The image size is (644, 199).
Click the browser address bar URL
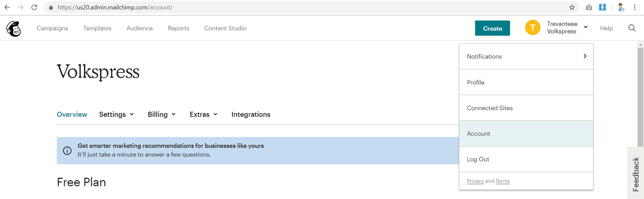tap(115, 7)
